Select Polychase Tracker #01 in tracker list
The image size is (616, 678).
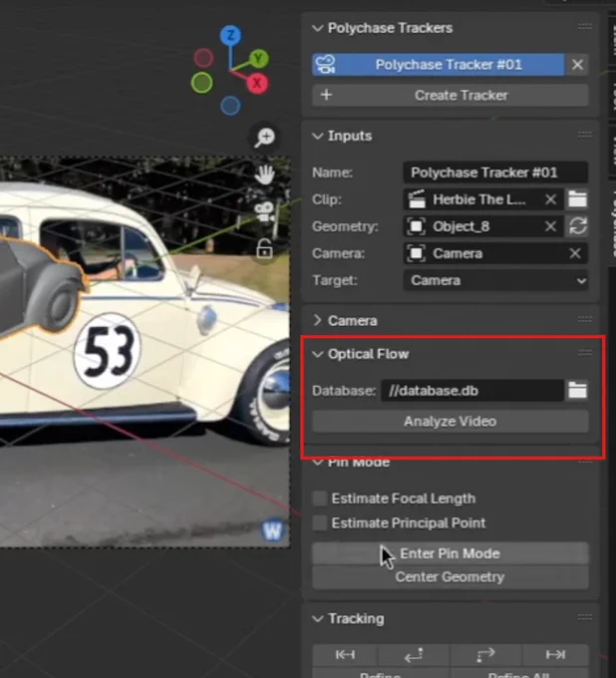click(438, 65)
